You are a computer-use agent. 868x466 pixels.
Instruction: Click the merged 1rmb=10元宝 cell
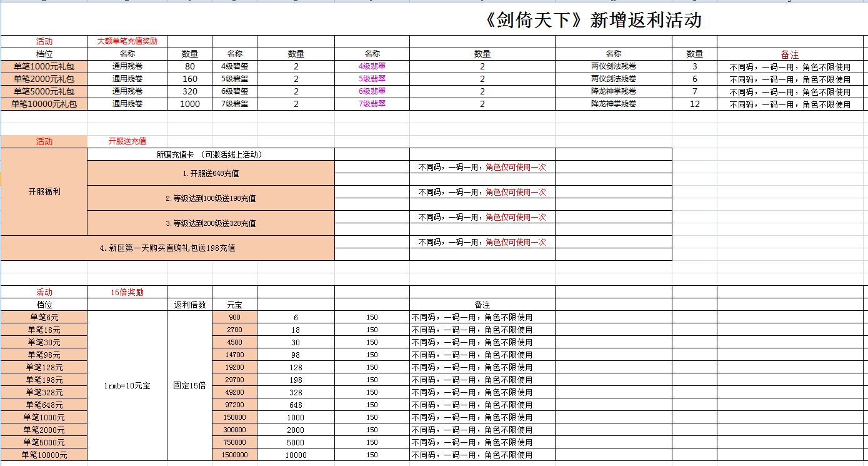127,386
